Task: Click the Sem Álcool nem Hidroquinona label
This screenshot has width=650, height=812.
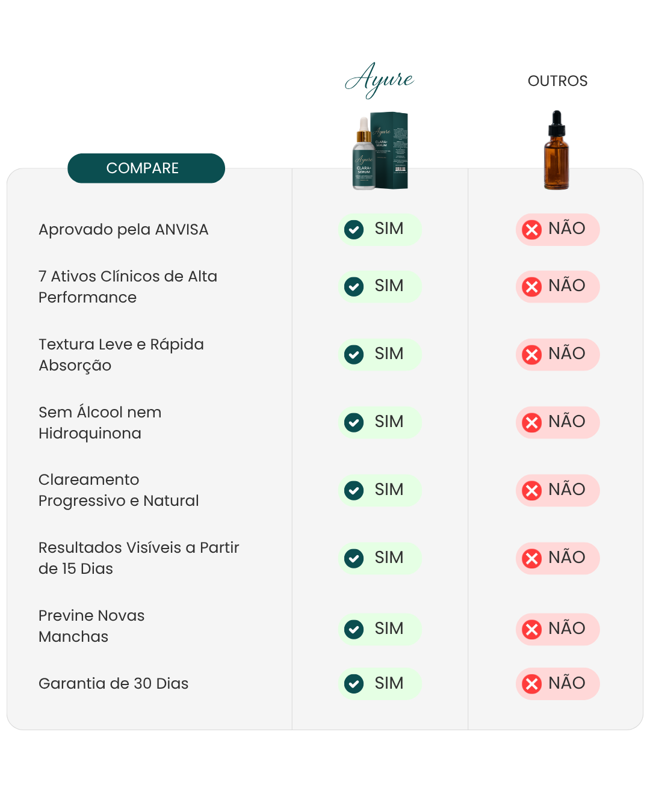Action: (x=100, y=423)
